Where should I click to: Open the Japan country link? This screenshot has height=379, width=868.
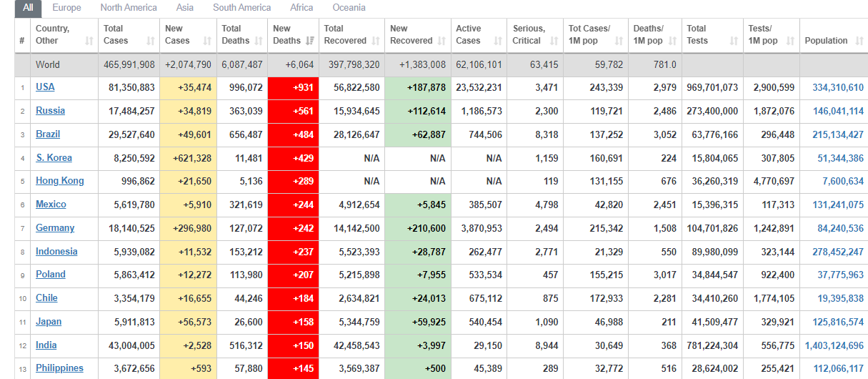[49, 322]
